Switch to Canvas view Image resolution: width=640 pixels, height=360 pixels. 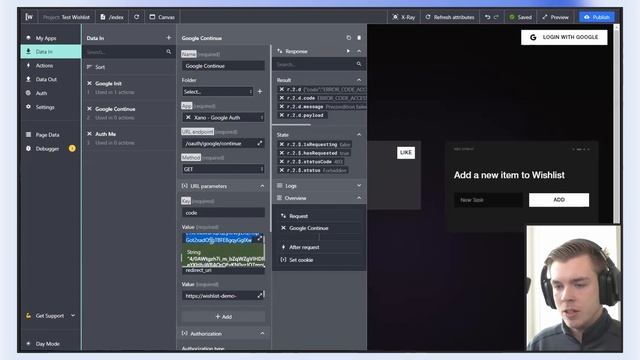[162, 17]
